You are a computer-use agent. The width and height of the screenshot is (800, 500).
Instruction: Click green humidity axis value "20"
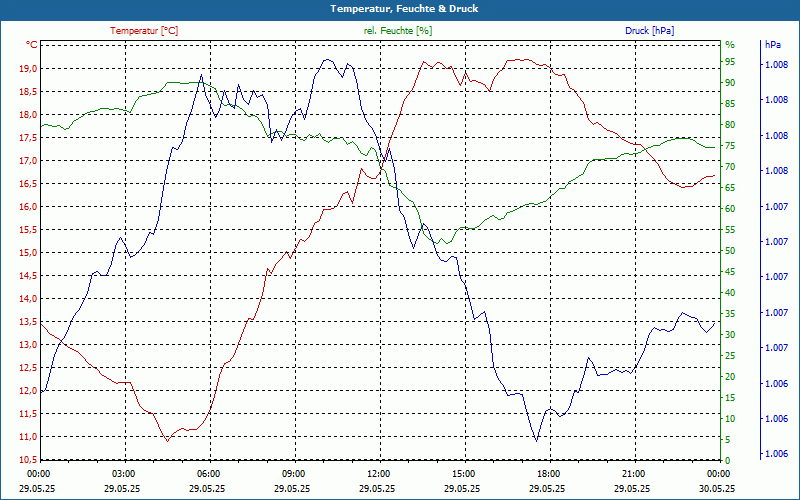[730, 377]
